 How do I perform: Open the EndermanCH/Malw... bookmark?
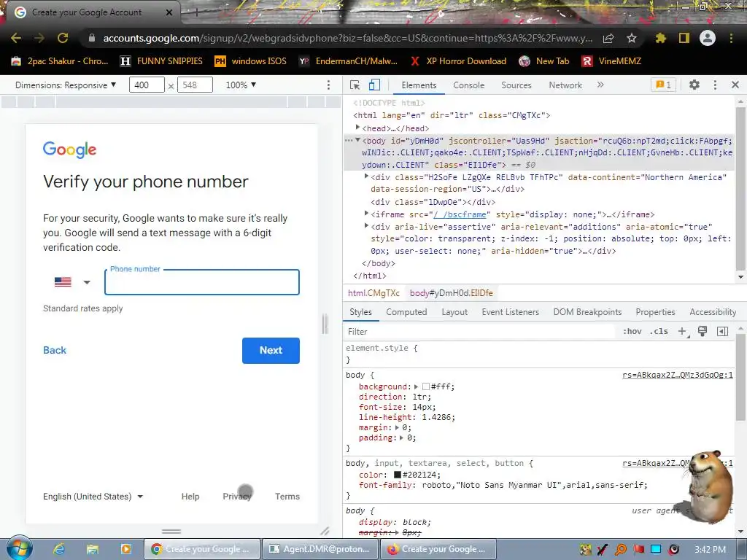[348, 61]
